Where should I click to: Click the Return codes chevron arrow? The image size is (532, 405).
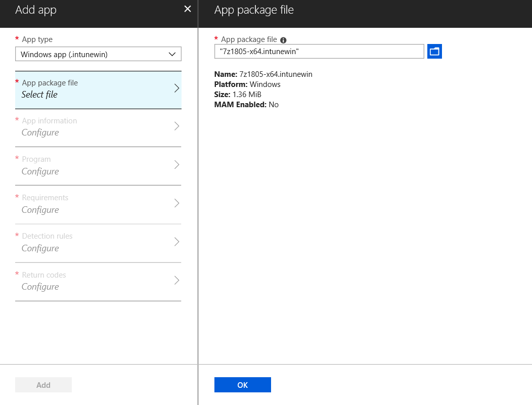(176, 281)
